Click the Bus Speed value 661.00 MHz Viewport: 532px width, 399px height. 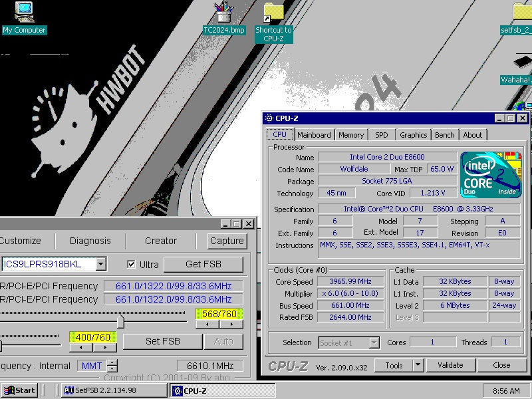350,305
